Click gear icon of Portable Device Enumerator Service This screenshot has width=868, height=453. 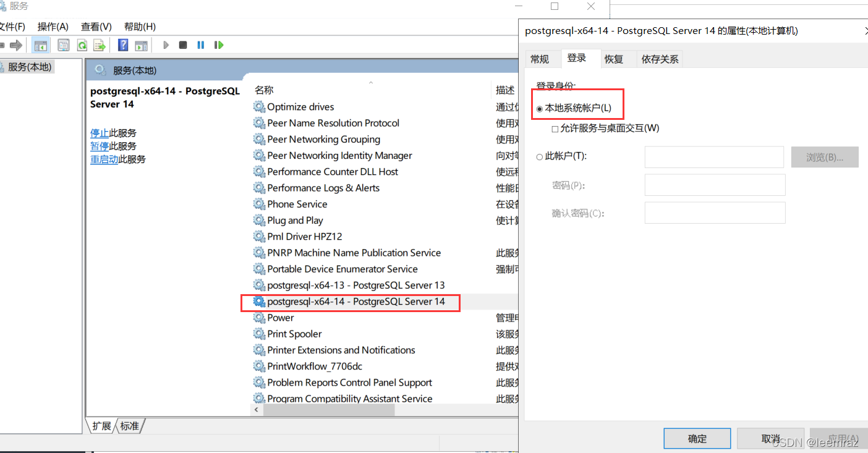point(259,269)
